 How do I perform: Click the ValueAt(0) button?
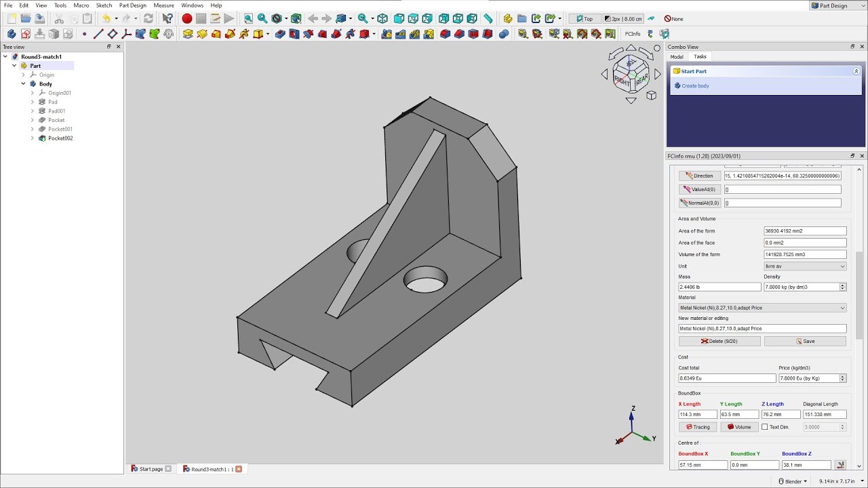pyautogui.click(x=700, y=189)
